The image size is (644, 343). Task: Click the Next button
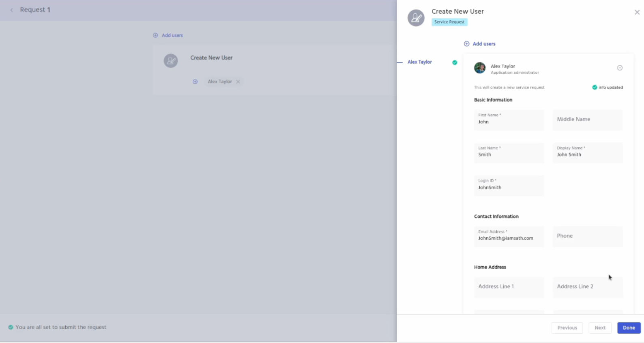[600, 328]
